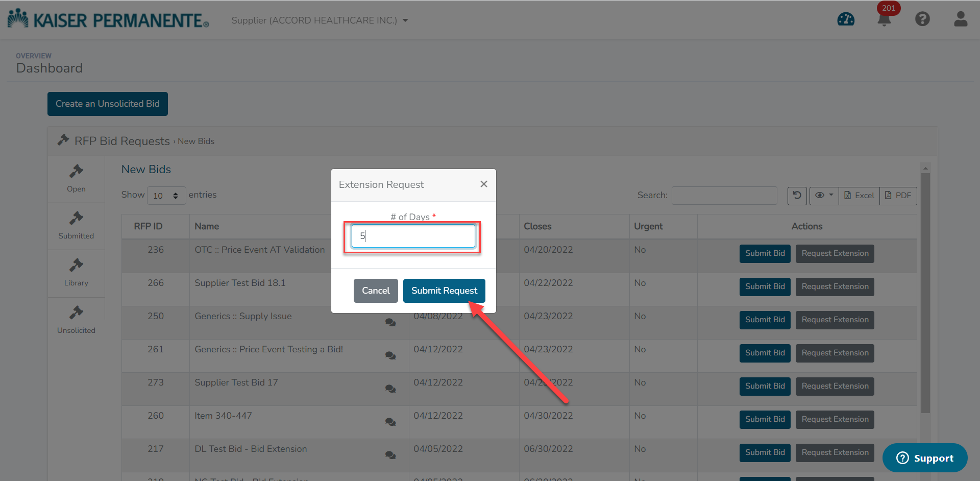Change the Show entries count dropdown
The height and width of the screenshot is (481, 980).
(x=166, y=196)
